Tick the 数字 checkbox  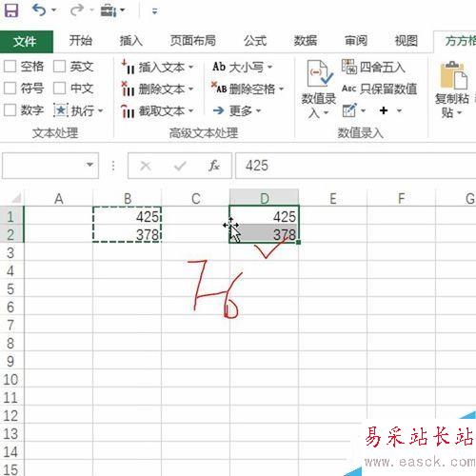pyautogui.click(x=10, y=110)
